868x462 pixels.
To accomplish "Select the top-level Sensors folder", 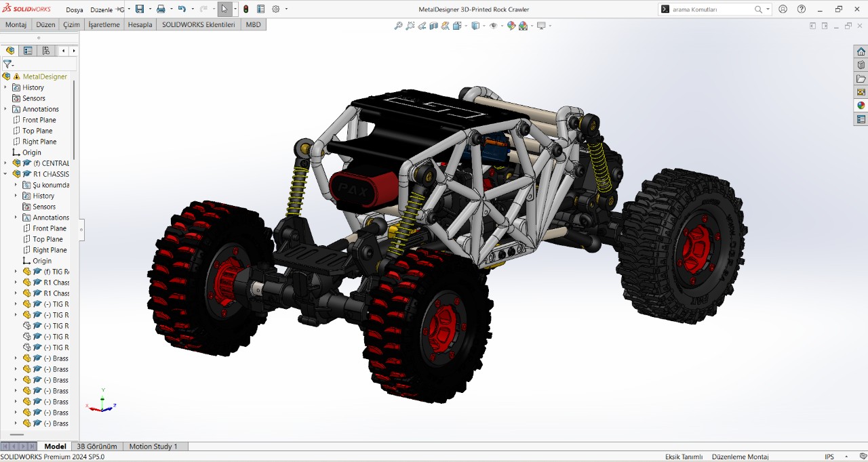I will pyautogui.click(x=33, y=98).
